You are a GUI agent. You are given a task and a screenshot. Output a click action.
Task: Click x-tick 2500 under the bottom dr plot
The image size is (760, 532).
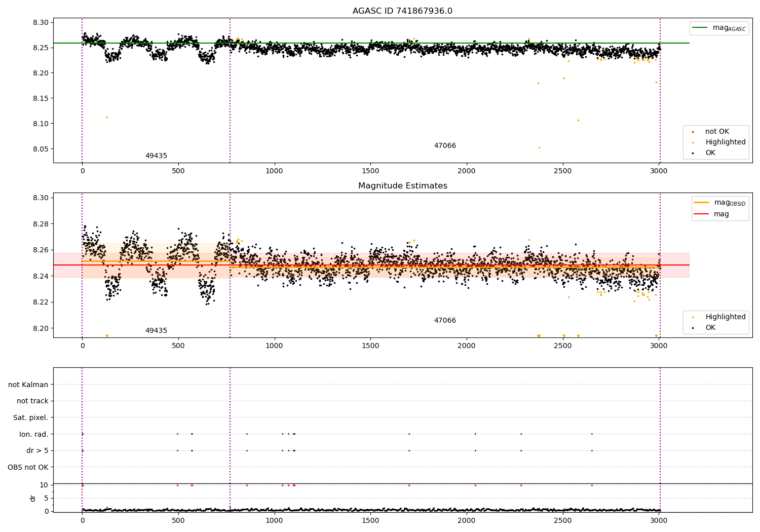click(562, 521)
